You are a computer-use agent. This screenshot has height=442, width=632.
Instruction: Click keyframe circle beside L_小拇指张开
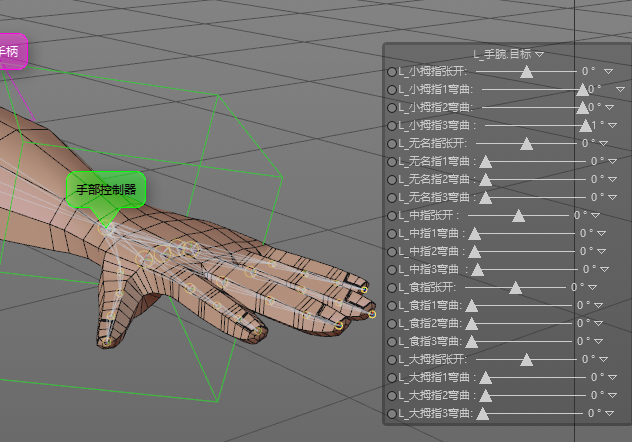coord(392,72)
